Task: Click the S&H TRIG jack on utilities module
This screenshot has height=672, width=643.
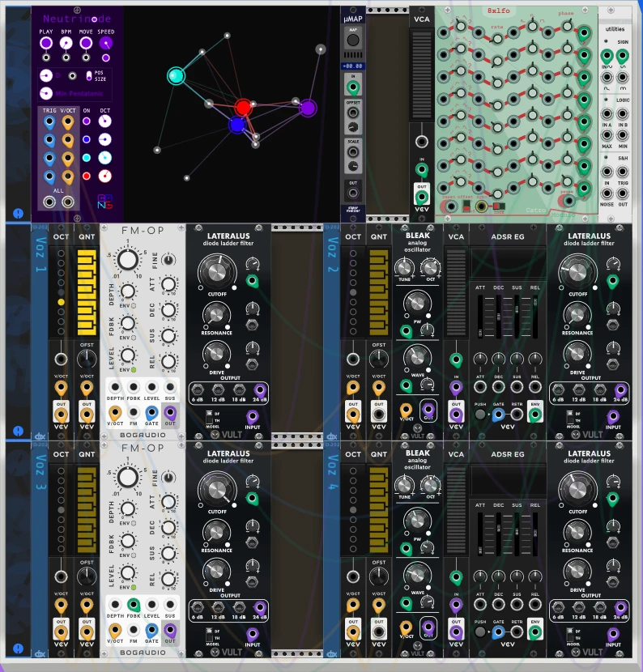Action: pyautogui.click(x=623, y=172)
